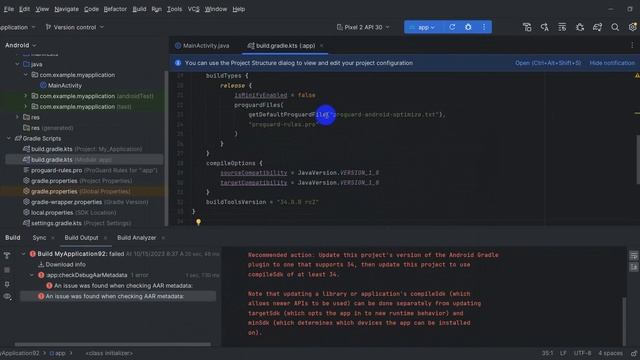Click the Hide notification link
This screenshot has width=640, height=360.
click(x=612, y=63)
